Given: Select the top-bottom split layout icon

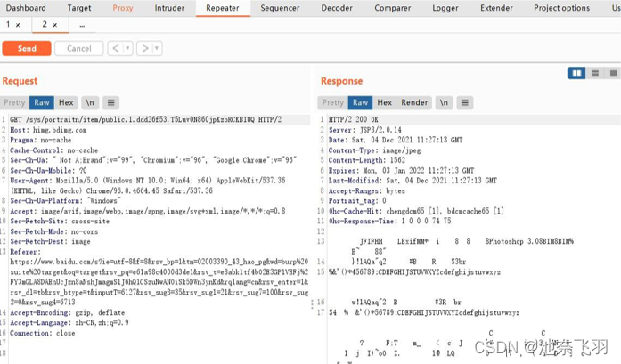Looking at the screenshot, I should pyautogui.click(x=595, y=73).
